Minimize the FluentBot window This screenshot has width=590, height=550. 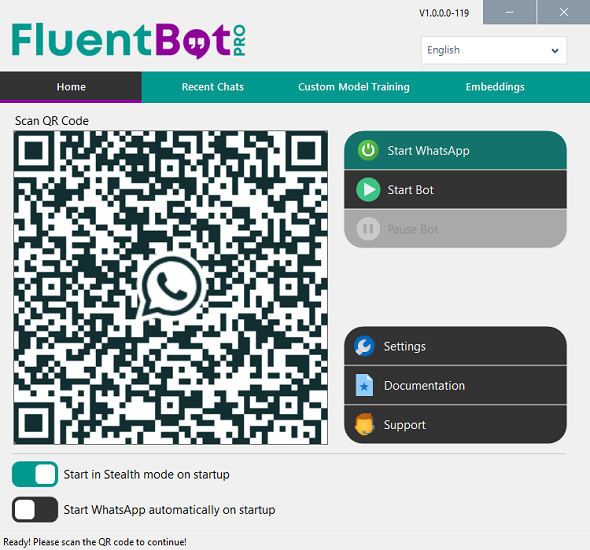[509, 12]
